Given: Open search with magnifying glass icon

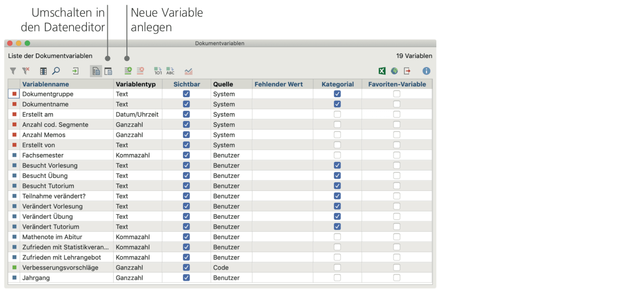Looking at the screenshot, I should click(56, 71).
